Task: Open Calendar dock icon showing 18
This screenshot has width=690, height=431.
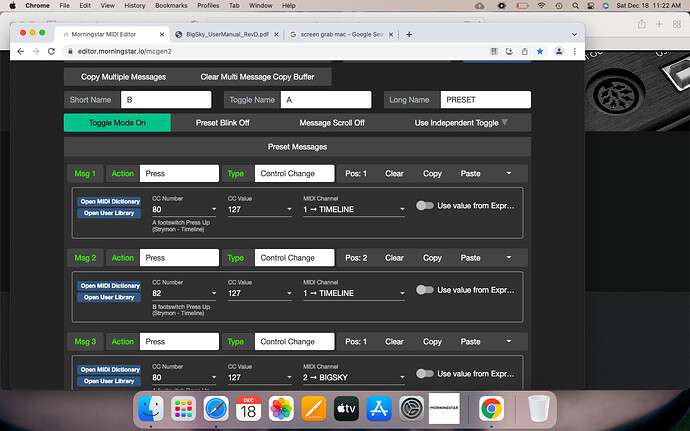Action: pyautogui.click(x=249, y=409)
